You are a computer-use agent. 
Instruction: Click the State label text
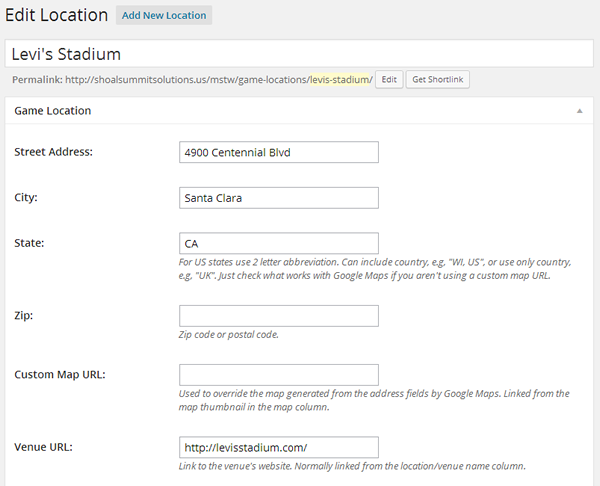[x=29, y=243]
